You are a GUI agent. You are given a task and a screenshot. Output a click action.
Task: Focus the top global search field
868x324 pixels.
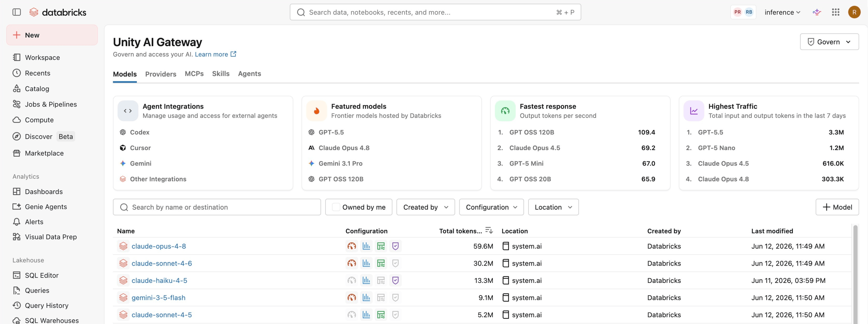tap(435, 12)
